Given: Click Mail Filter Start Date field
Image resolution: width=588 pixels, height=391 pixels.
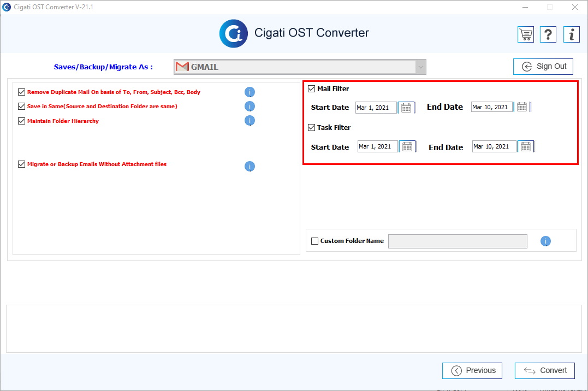Looking at the screenshot, I should (376, 108).
